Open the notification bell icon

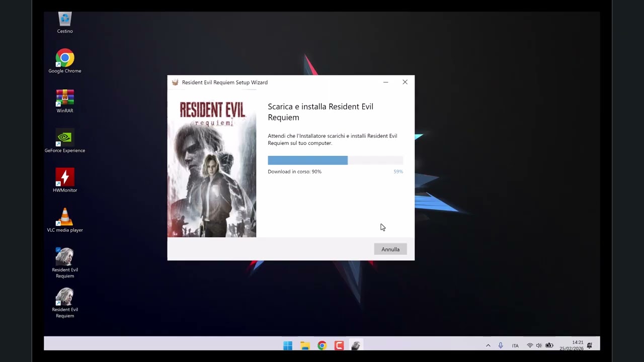point(590,345)
